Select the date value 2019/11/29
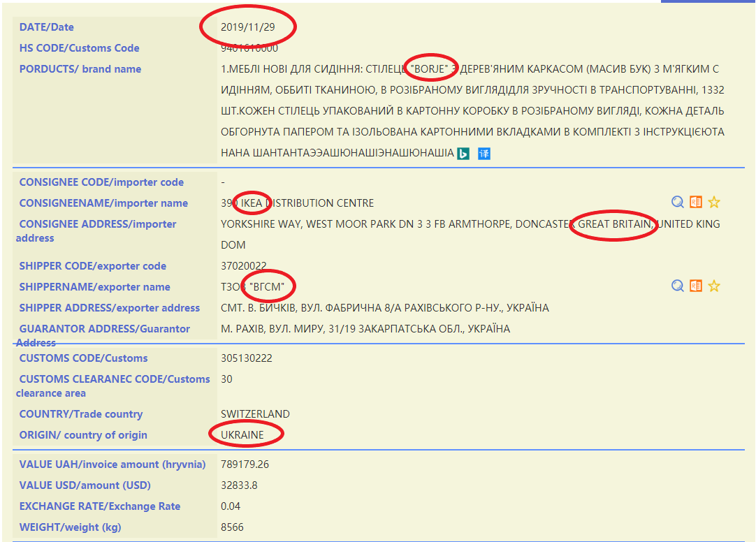 click(248, 27)
